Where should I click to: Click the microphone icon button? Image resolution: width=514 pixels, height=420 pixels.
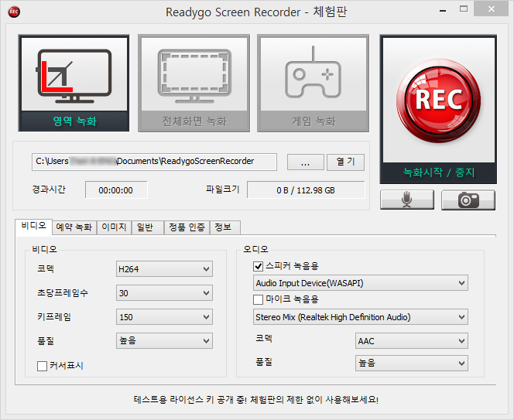pyautogui.click(x=407, y=200)
